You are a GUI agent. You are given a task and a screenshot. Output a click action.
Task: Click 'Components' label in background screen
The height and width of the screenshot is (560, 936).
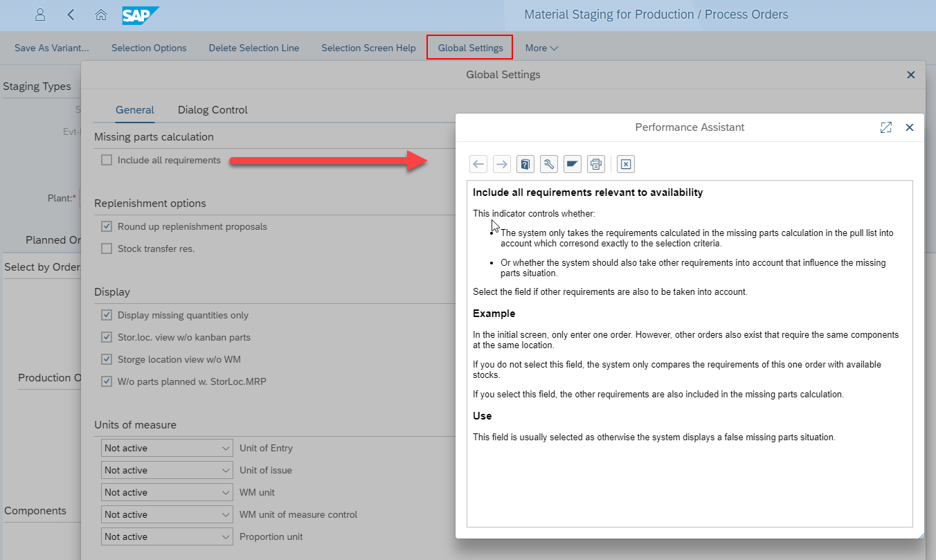click(x=35, y=511)
